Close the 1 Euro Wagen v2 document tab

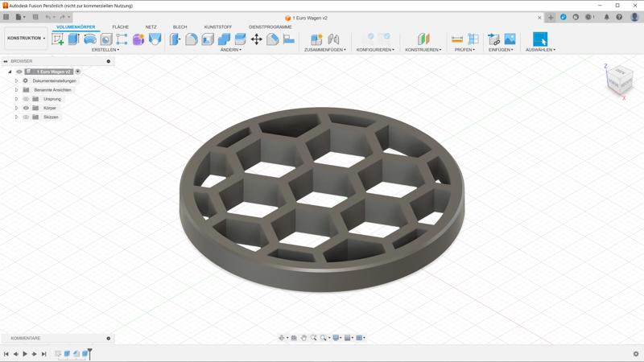539,18
